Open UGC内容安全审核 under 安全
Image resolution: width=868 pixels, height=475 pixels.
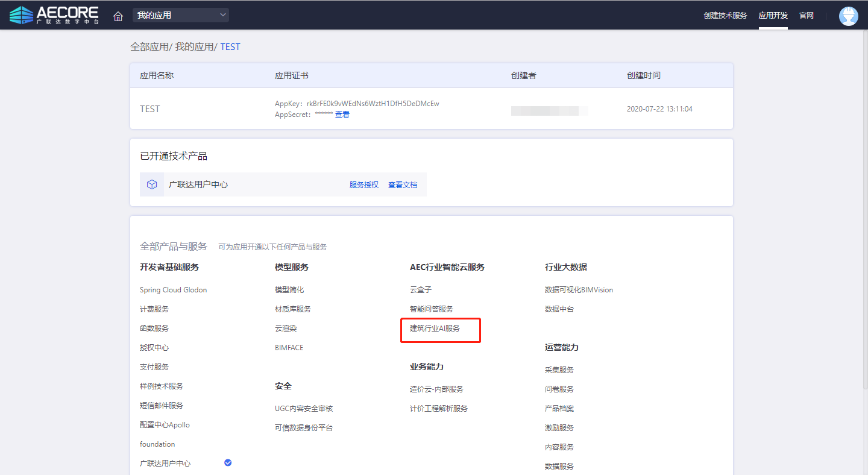click(304, 409)
